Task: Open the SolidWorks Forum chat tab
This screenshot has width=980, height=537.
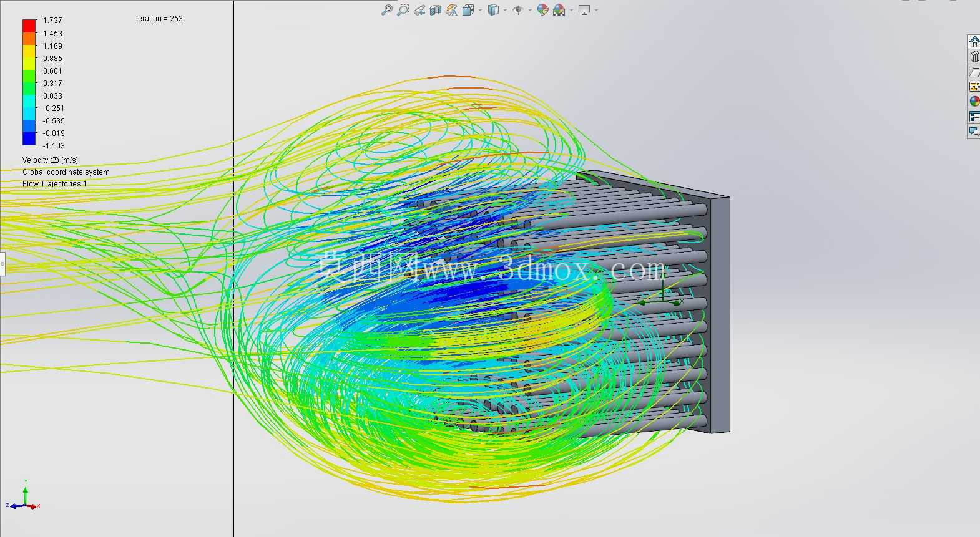Action: click(x=974, y=132)
